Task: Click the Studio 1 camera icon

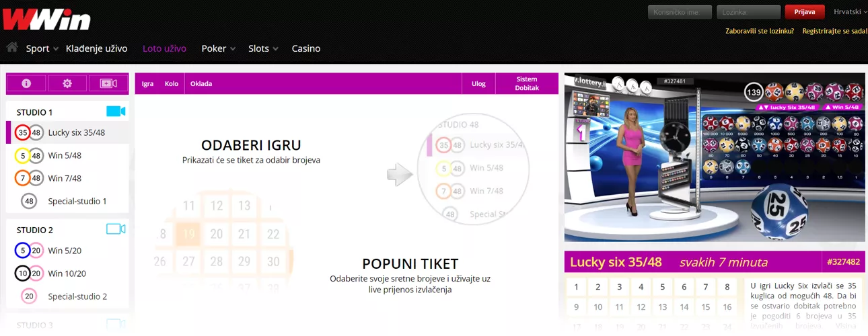Action: (x=116, y=111)
